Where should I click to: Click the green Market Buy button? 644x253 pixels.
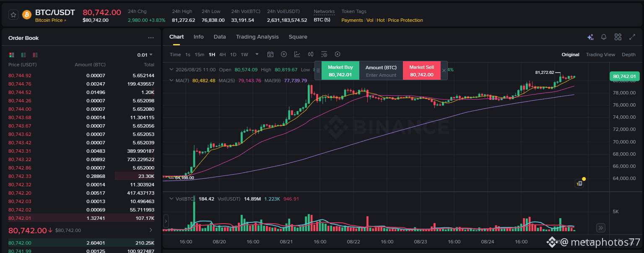pos(340,70)
